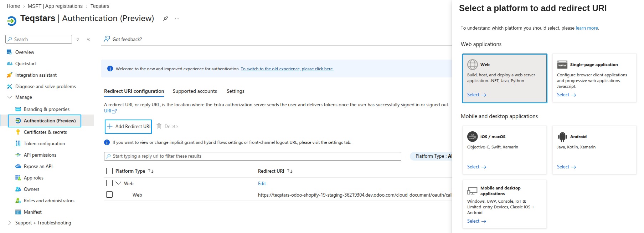Click the Teqstars breadcrumb
Image resolution: width=644 pixels, height=233 pixels.
100,6
